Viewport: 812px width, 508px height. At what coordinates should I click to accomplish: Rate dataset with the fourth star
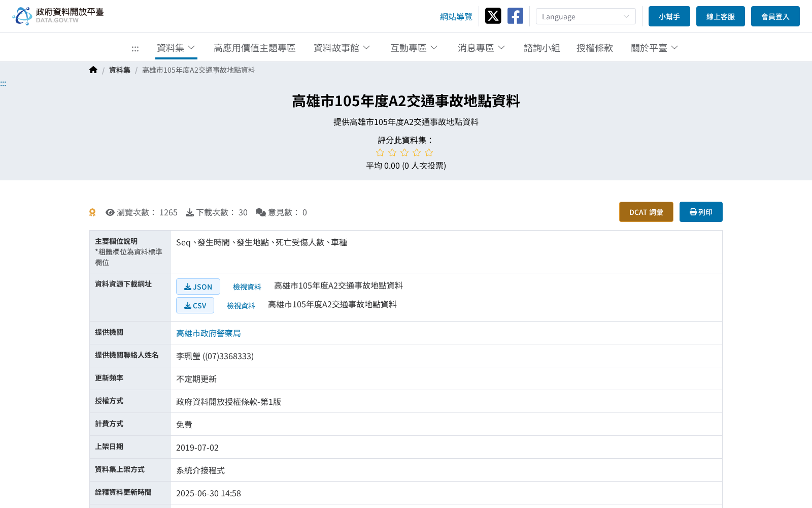click(x=417, y=152)
